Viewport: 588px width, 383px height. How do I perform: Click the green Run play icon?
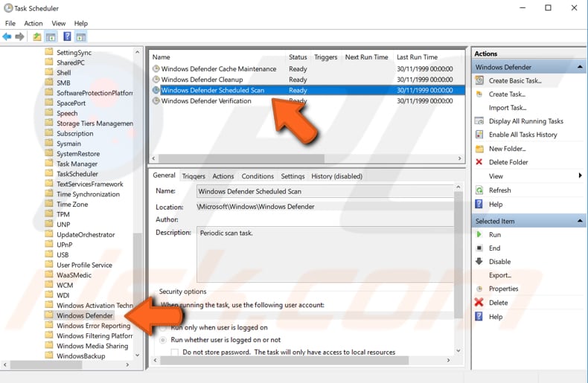point(479,234)
